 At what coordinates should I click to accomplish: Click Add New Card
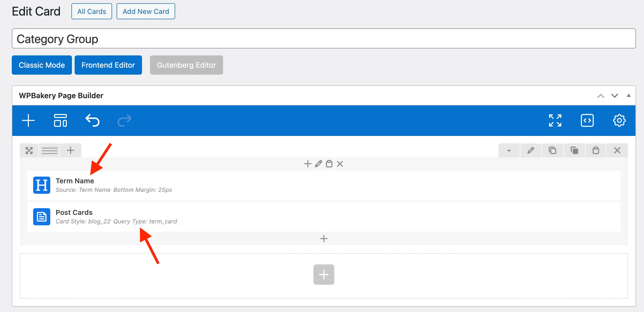pos(146,11)
